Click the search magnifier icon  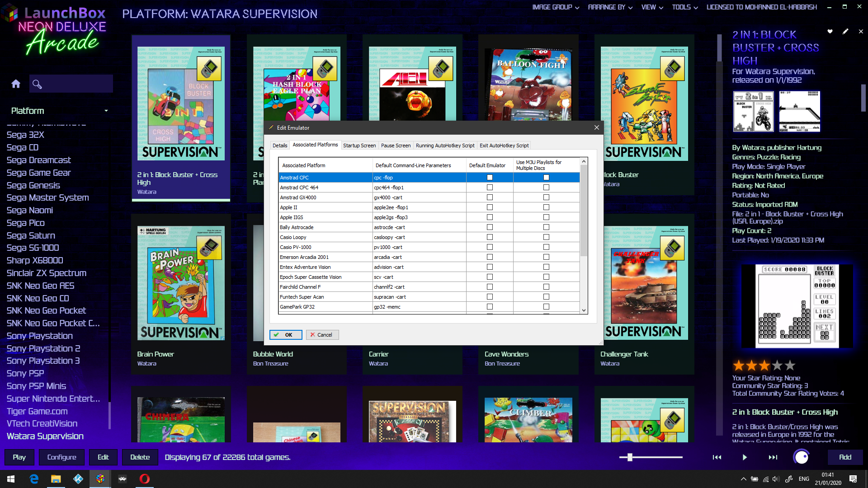pos(37,84)
